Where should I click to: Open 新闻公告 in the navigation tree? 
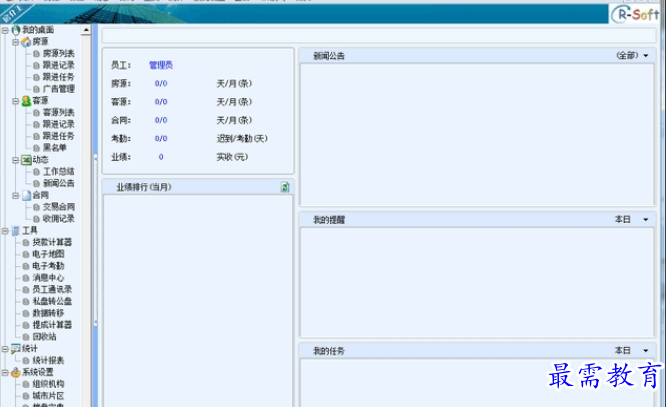tap(59, 183)
